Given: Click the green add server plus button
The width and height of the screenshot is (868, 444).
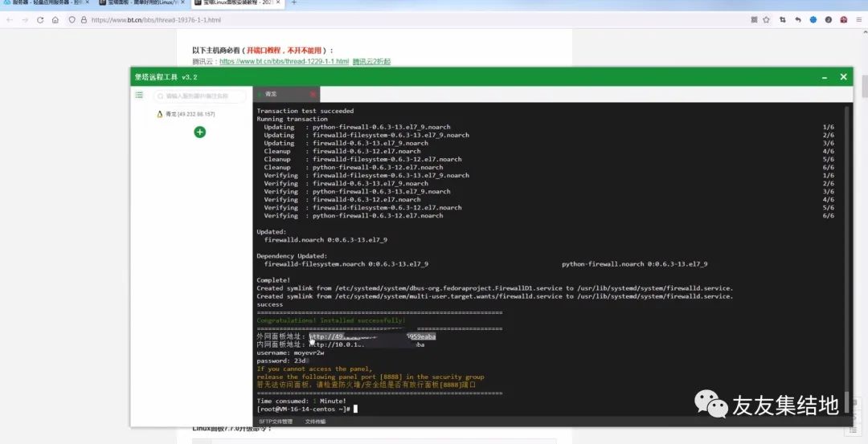Looking at the screenshot, I should [x=200, y=132].
